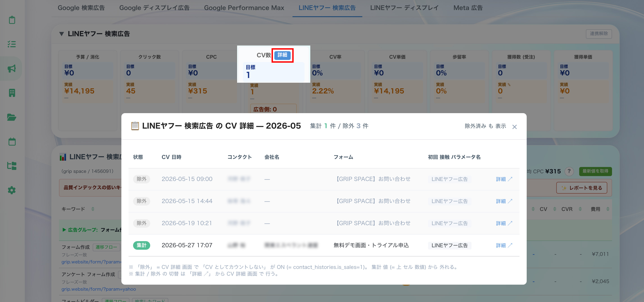Click the 遷移フロー tag beside フォーム作成

pyautogui.click(x=106, y=247)
